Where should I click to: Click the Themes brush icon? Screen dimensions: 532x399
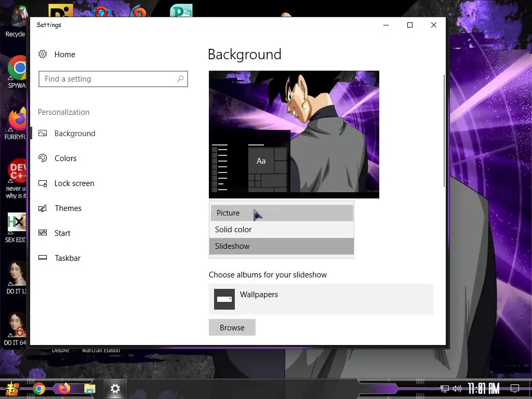tap(43, 208)
